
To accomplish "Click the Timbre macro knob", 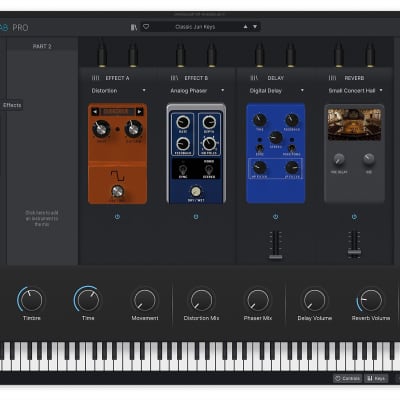I will (31, 300).
